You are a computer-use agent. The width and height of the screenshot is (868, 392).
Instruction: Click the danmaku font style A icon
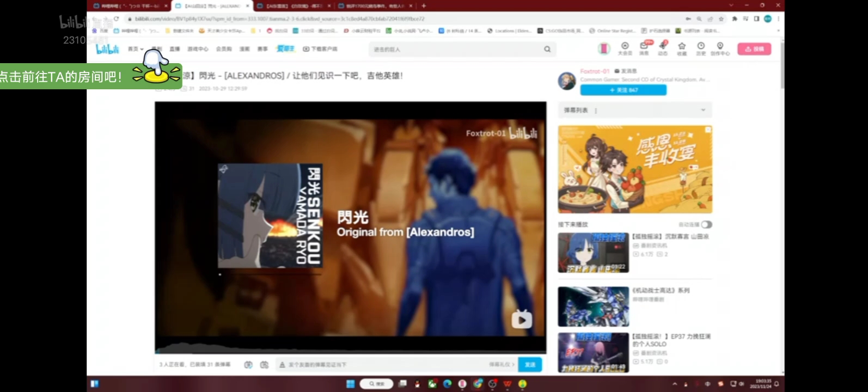[282, 365]
